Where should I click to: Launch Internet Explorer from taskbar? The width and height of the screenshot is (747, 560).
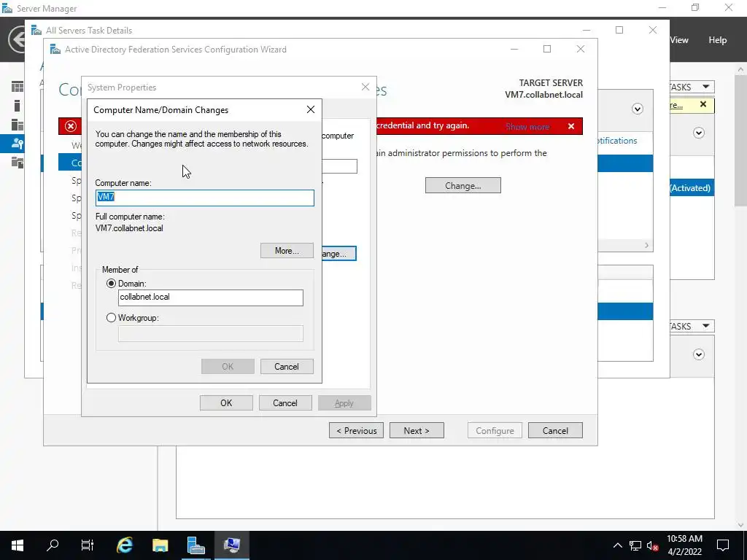click(124, 545)
